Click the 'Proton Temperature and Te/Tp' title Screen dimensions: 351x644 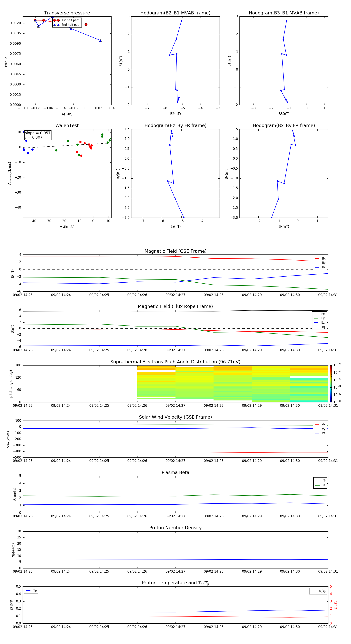coord(175,583)
